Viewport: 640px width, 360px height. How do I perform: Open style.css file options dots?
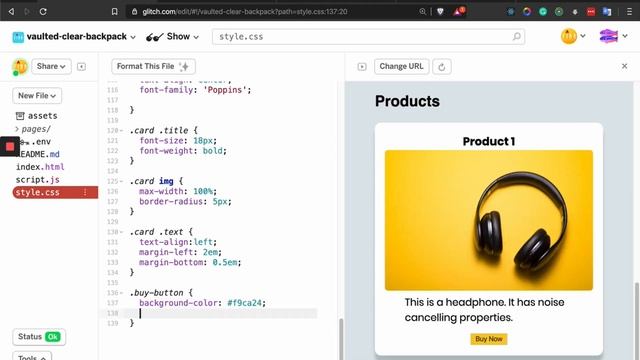click(85, 192)
